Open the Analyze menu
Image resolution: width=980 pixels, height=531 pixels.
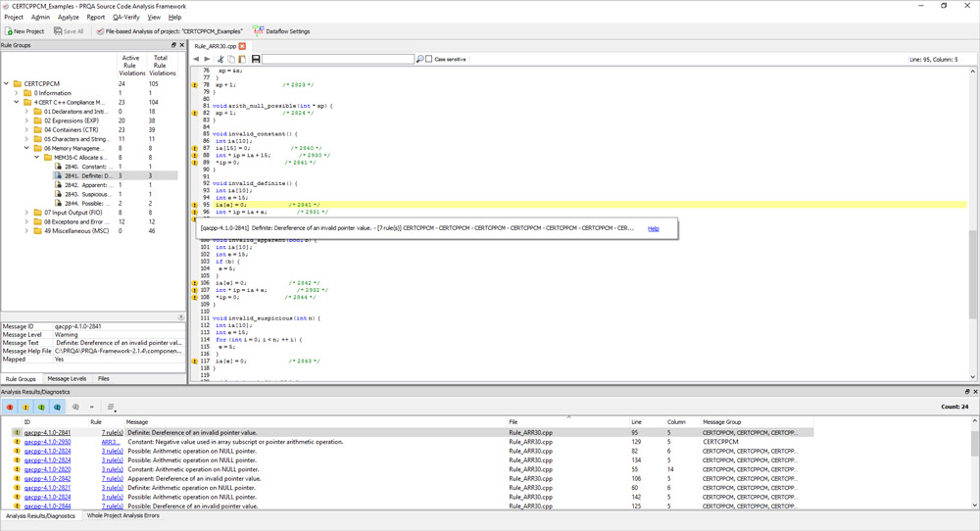[69, 18]
